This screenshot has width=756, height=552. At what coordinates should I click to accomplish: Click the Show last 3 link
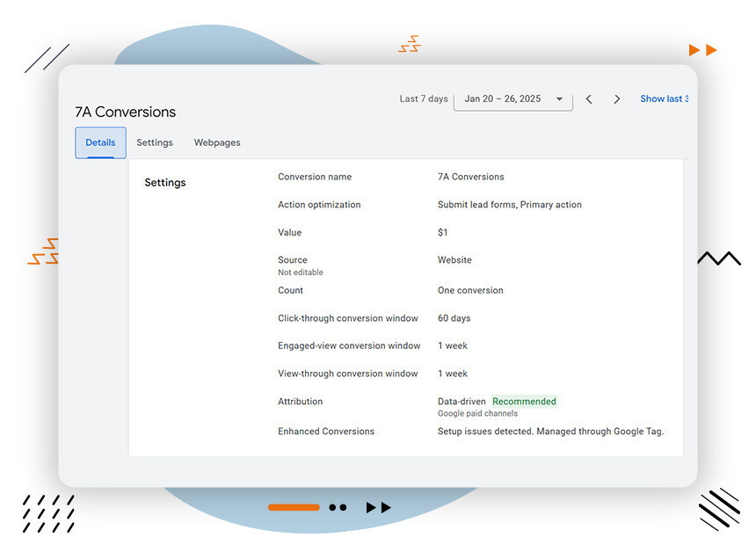point(664,99)
